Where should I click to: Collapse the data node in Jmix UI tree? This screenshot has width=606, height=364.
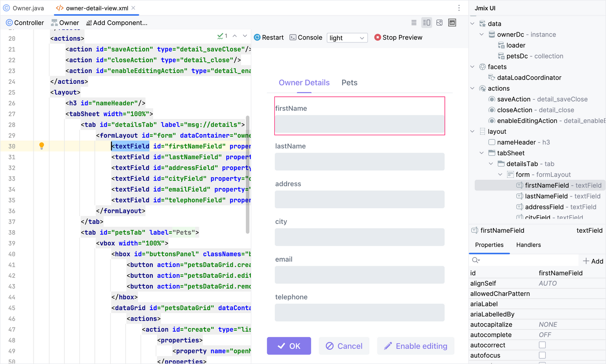click(472, 24)
